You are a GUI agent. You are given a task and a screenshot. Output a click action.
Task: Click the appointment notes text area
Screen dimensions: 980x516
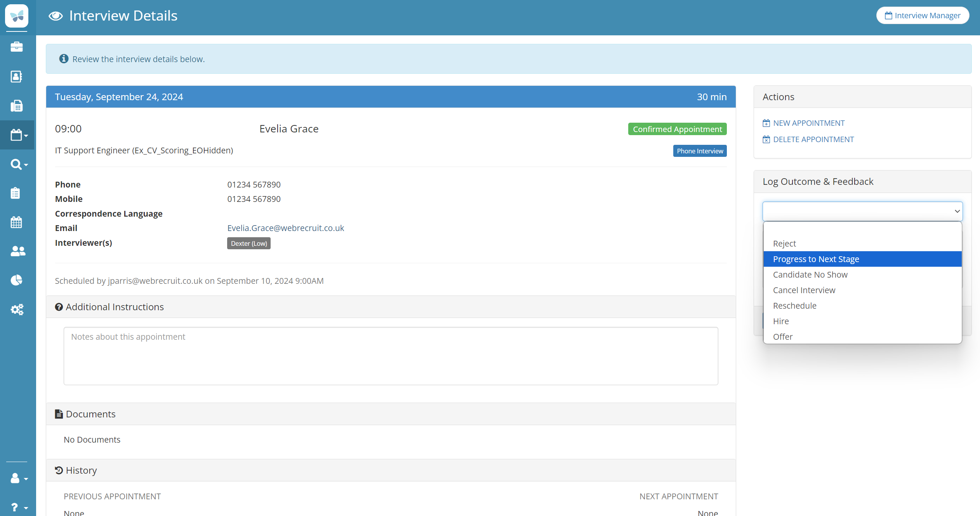[391, 356]
